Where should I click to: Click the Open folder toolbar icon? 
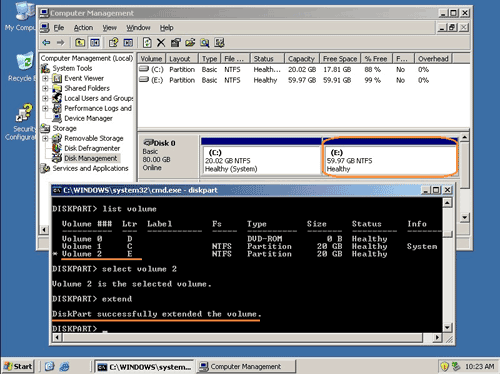(190, 43)
